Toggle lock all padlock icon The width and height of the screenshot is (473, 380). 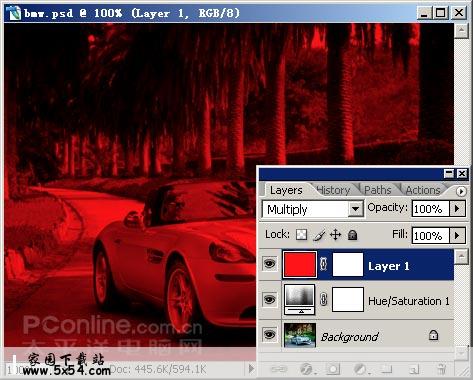tap(352, 235)
